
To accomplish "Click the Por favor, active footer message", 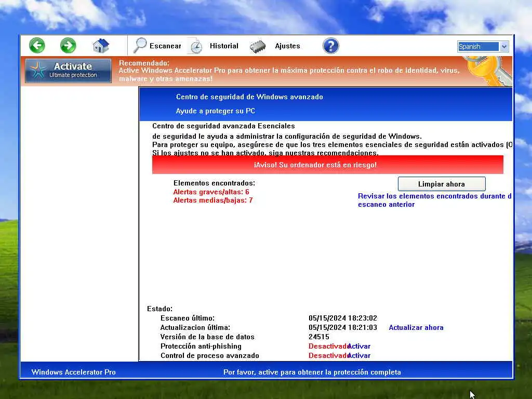I will [x=312, y=372].
